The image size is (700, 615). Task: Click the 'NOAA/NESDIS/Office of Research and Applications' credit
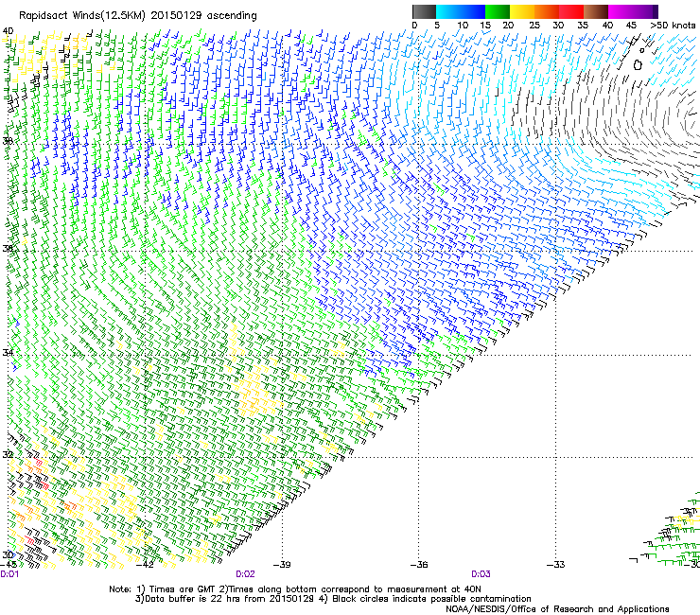click(557, 608)
